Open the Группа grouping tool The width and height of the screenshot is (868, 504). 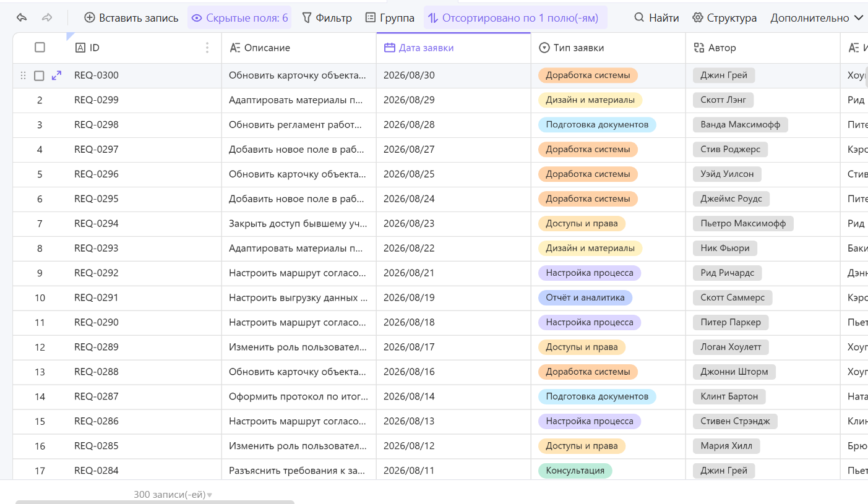pyautogui.click(x=390, y=18)
